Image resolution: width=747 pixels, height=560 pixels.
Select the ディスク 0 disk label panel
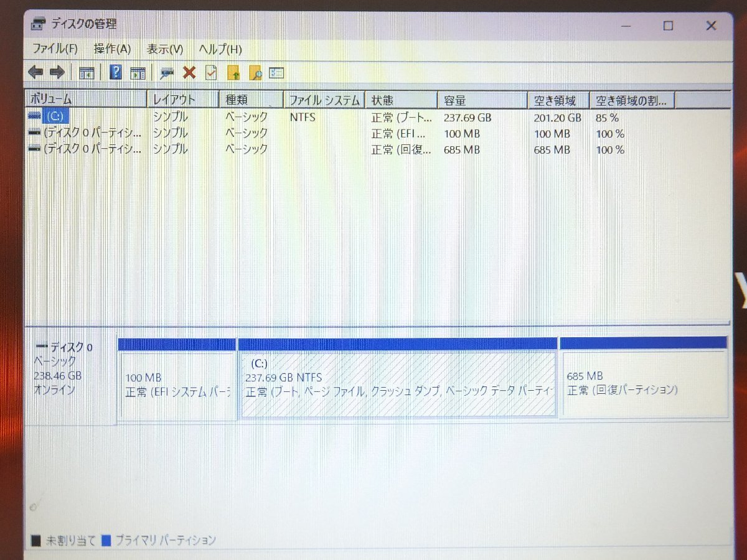pos(70,381)
